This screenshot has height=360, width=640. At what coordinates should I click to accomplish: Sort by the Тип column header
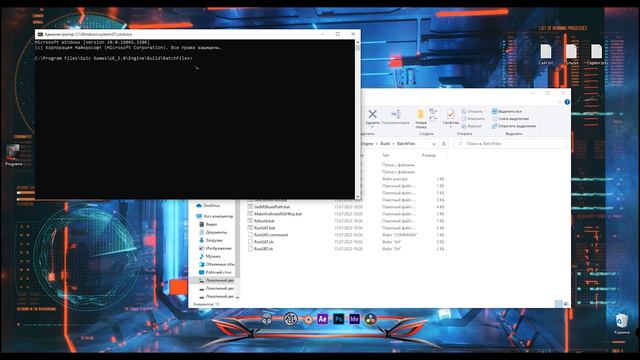point(386,155)
